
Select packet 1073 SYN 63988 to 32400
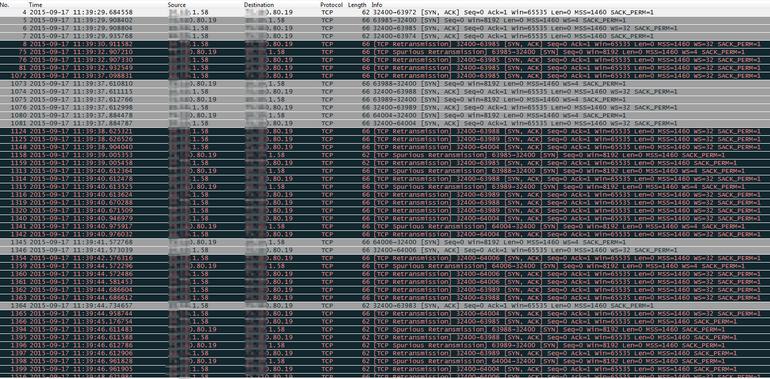pyautogui.click(x=385, y=83)
